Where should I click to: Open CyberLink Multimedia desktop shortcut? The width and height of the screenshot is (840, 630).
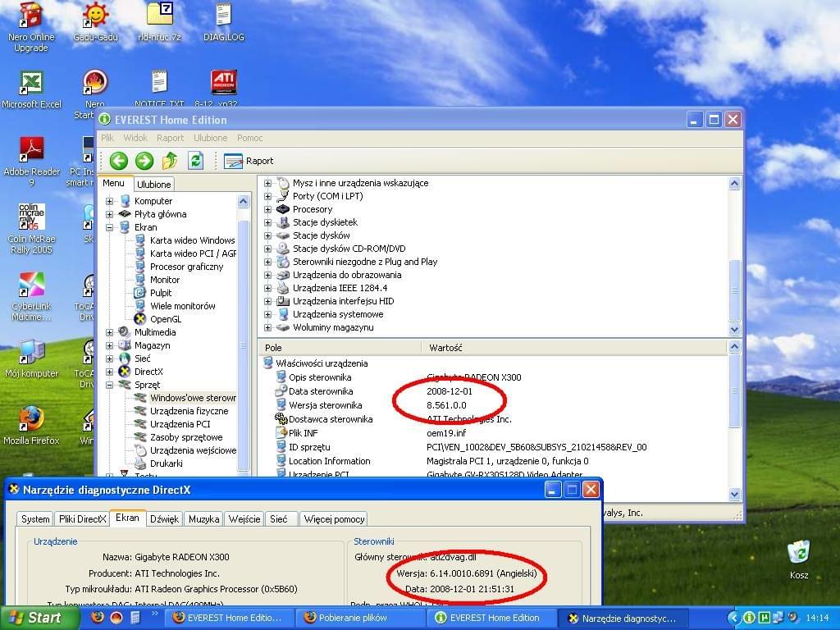coord(31,296)
